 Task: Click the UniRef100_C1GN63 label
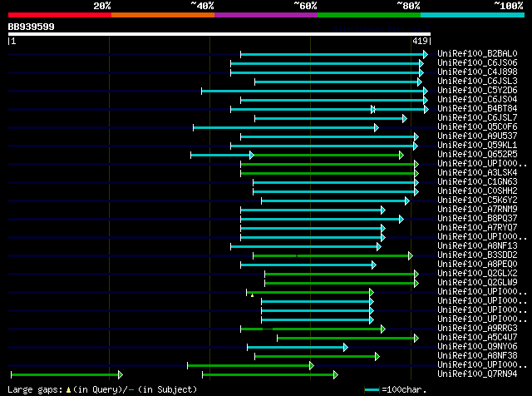[477, 182]
